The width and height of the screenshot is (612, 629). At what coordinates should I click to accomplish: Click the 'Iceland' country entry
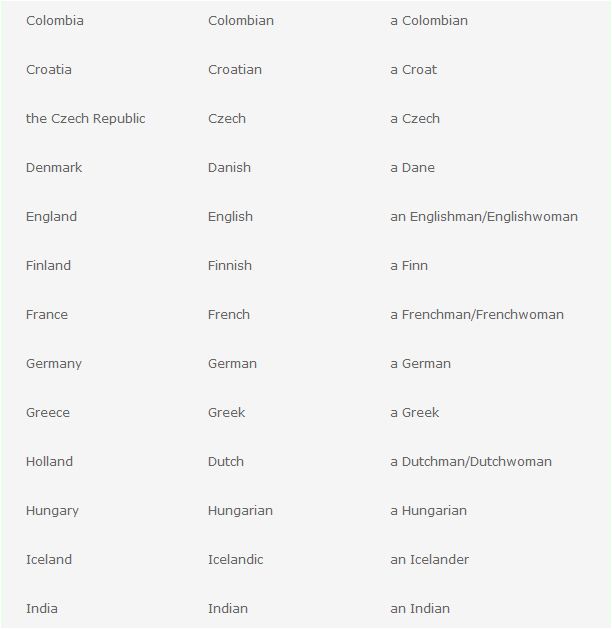(49, 560)
